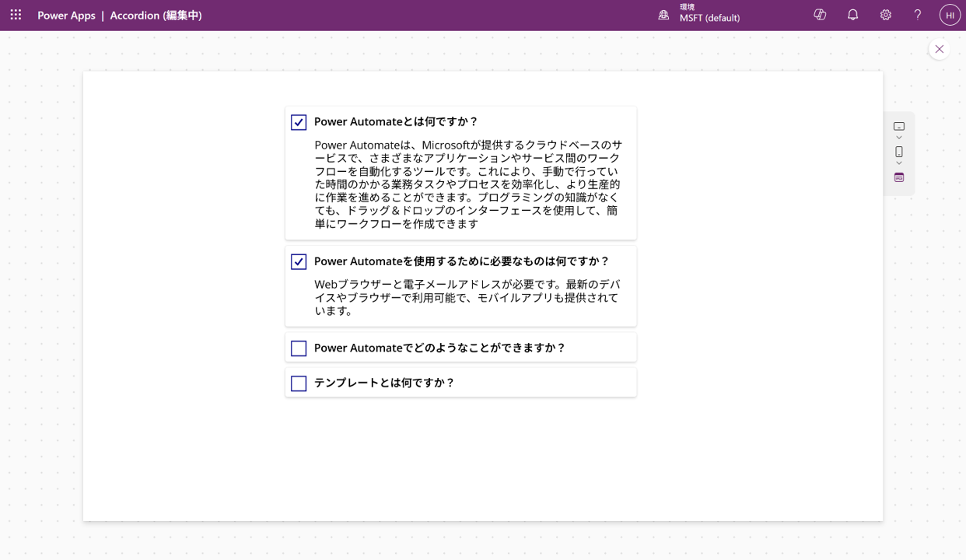Expand the chevron below the tablet icon

(899, 138)
